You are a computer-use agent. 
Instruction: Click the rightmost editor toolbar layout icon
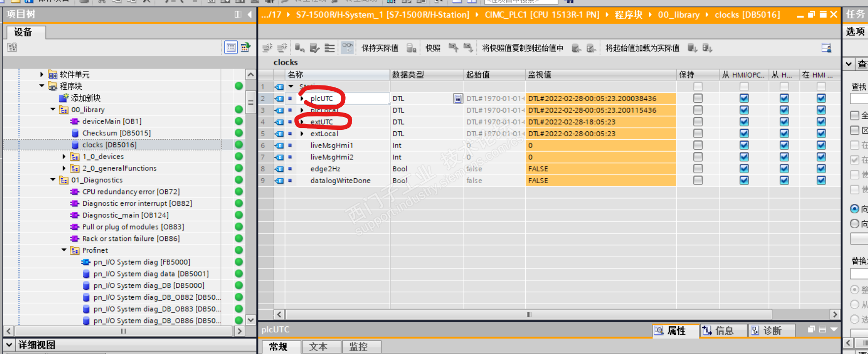[826, 48]
